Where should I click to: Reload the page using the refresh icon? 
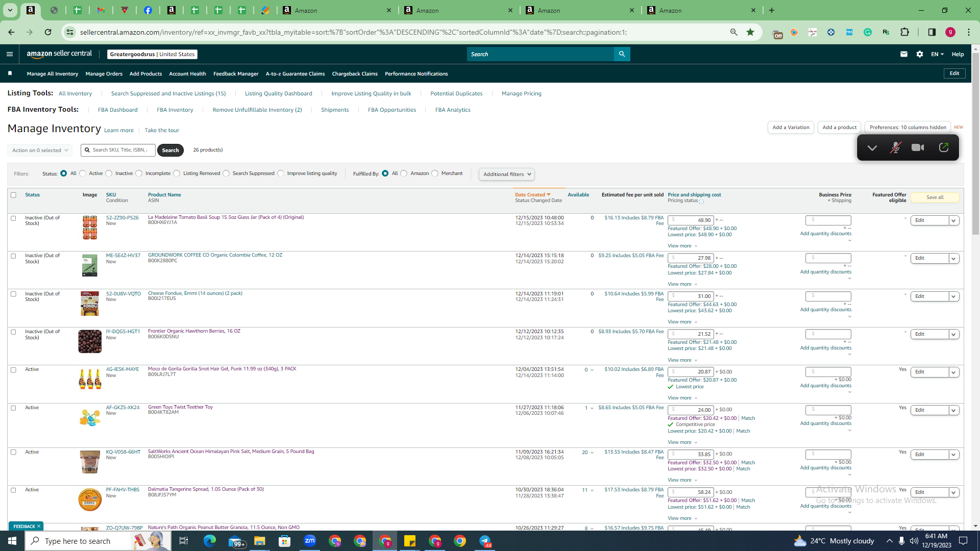pos(48,32)
